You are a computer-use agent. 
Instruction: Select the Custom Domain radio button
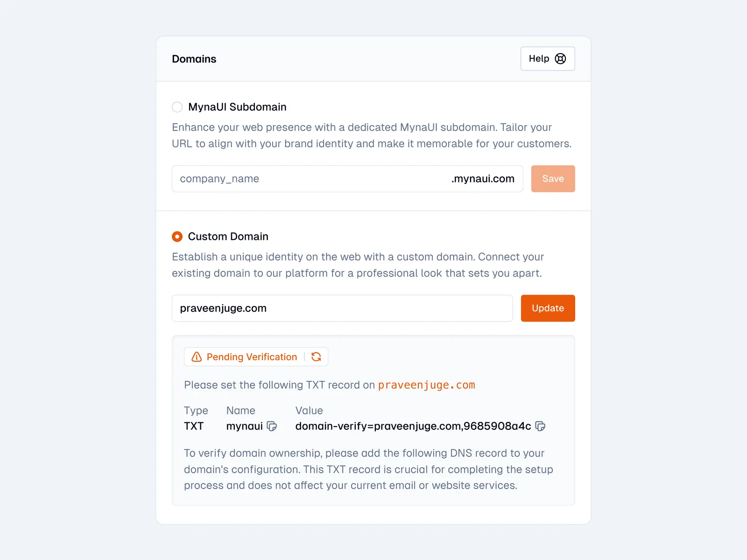click(177, 237)
